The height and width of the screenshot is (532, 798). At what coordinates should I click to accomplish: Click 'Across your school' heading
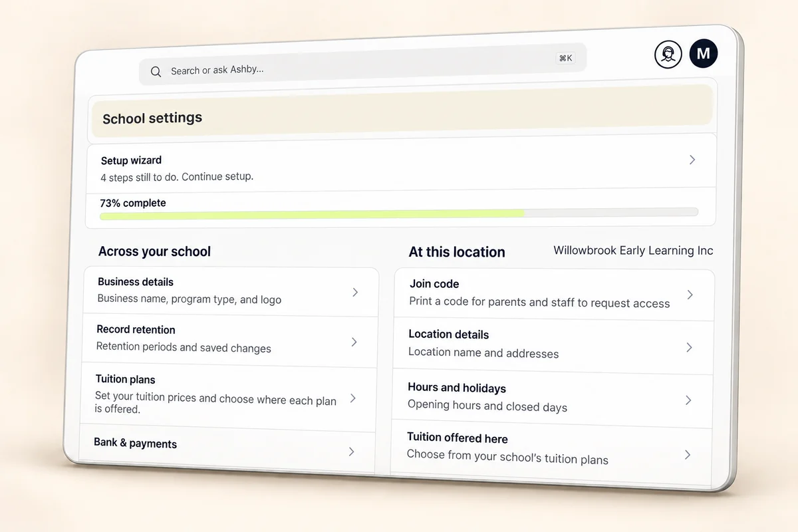154,251
